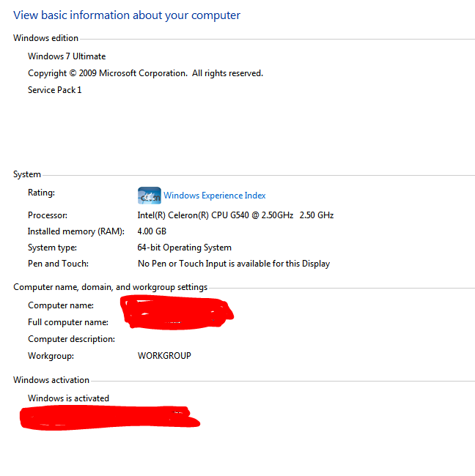The height and width of the screenshot is (476, 475).
Task: Click the Windows Experience Index rating icon
Action: tap(150, 196)
